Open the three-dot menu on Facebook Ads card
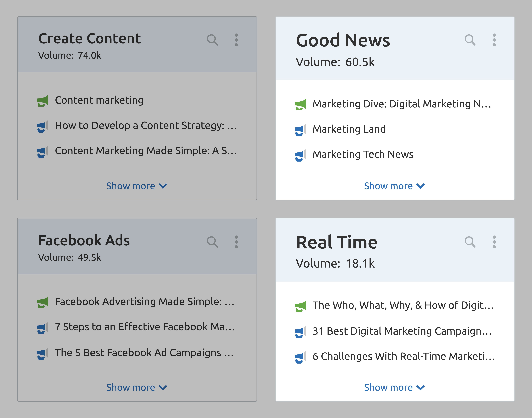532x418 pixels. click(x=236, y=242)
